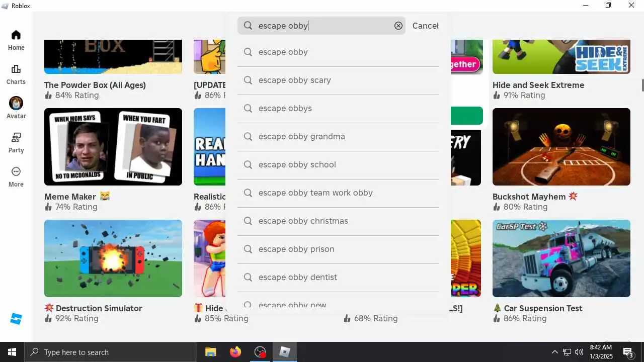This screenshot has width=644, height=362.
Task: Click the 68% Rating text
Action: click(376, 318)
